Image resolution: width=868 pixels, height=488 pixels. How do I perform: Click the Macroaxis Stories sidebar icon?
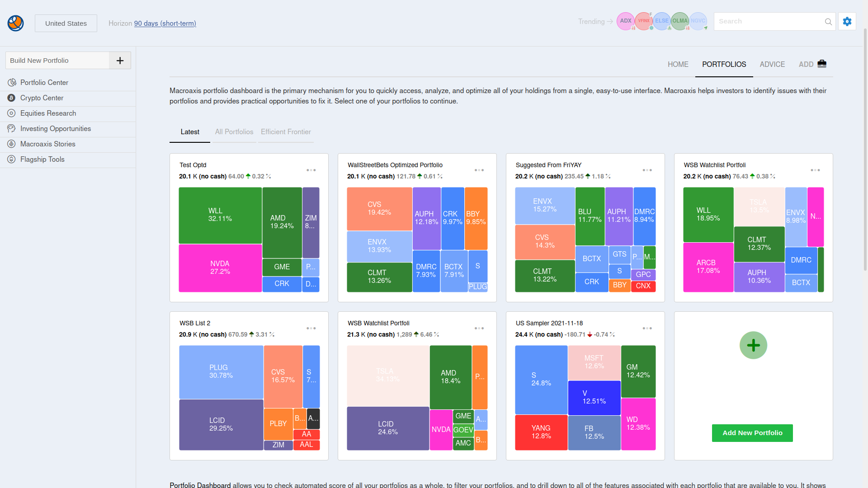point(11,144)
